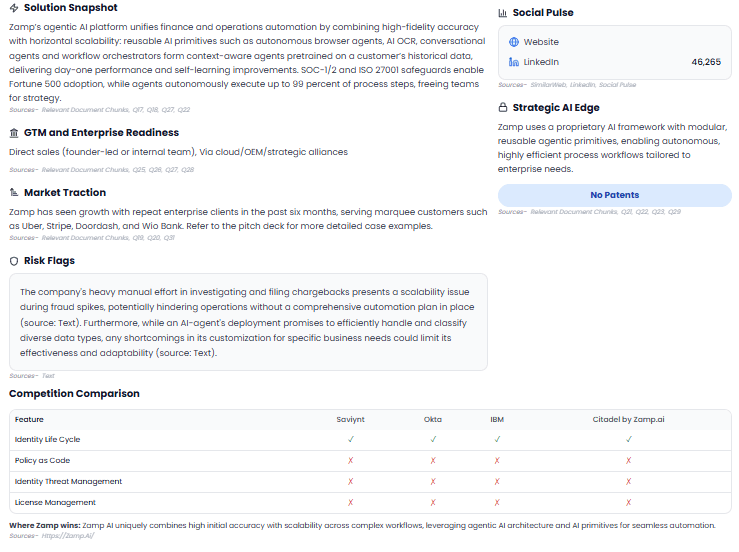Click the Strategic AI Edge lock icon
Viewport: 739px width, 552px height.
[503, 108]
